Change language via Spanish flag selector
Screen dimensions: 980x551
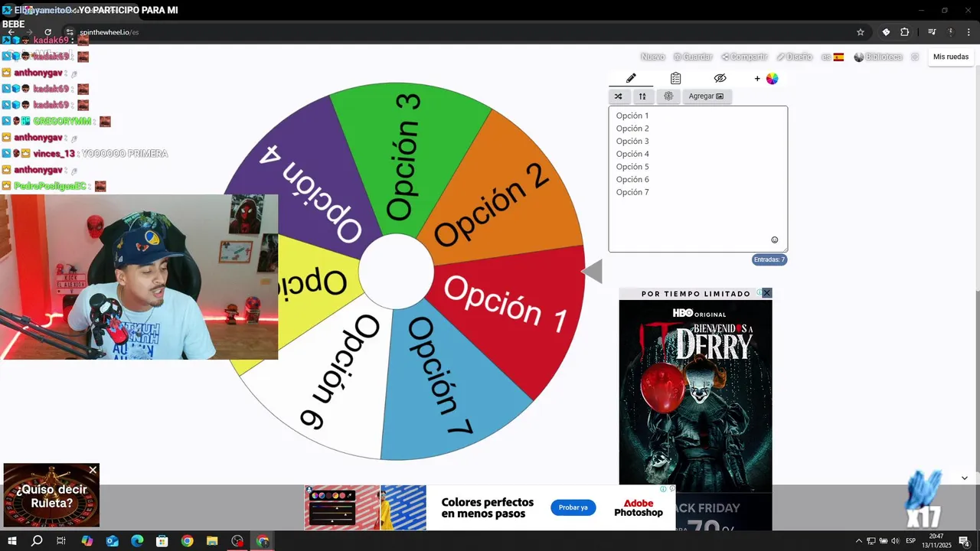click(x=832, y=57)
